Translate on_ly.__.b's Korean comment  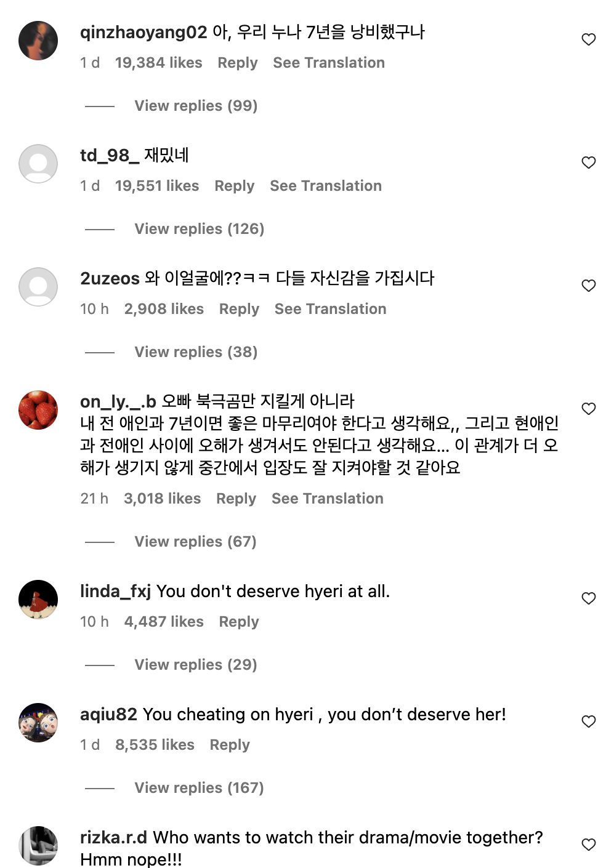[x=328, y=499]
